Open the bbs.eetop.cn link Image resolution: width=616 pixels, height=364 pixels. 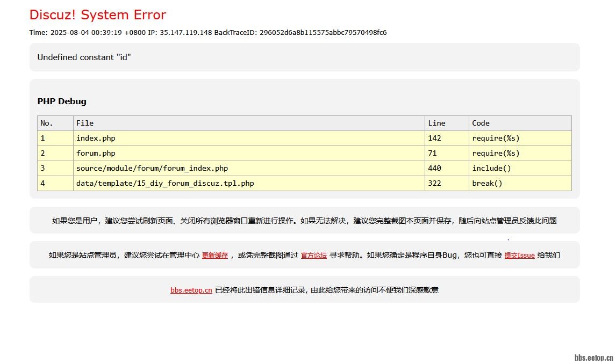(x=191, y=290)
